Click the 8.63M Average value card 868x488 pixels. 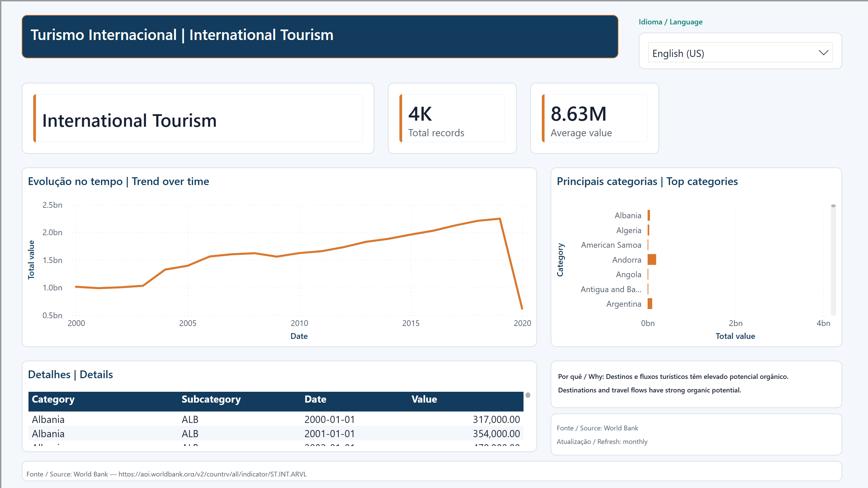point(594,118)
